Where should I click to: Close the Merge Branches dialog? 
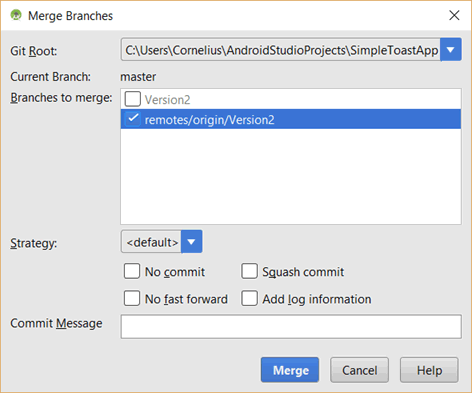tap(454, 15)
